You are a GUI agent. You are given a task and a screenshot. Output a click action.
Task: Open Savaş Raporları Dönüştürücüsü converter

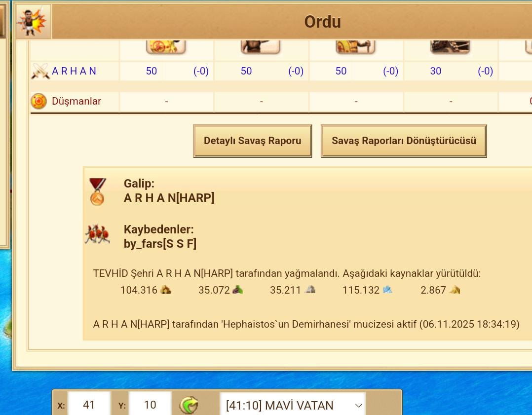click(404, 141)
